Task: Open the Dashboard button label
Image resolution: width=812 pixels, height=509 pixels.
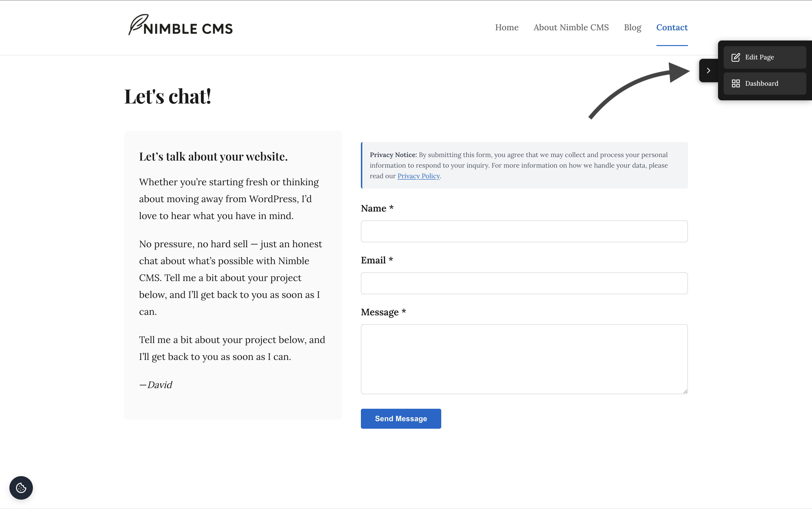Action: point(761,84)
